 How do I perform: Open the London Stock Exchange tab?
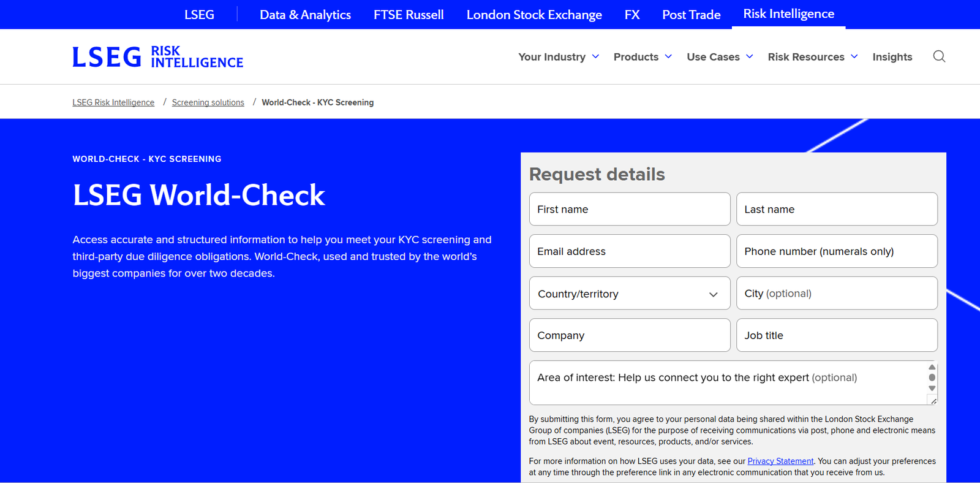534,15
